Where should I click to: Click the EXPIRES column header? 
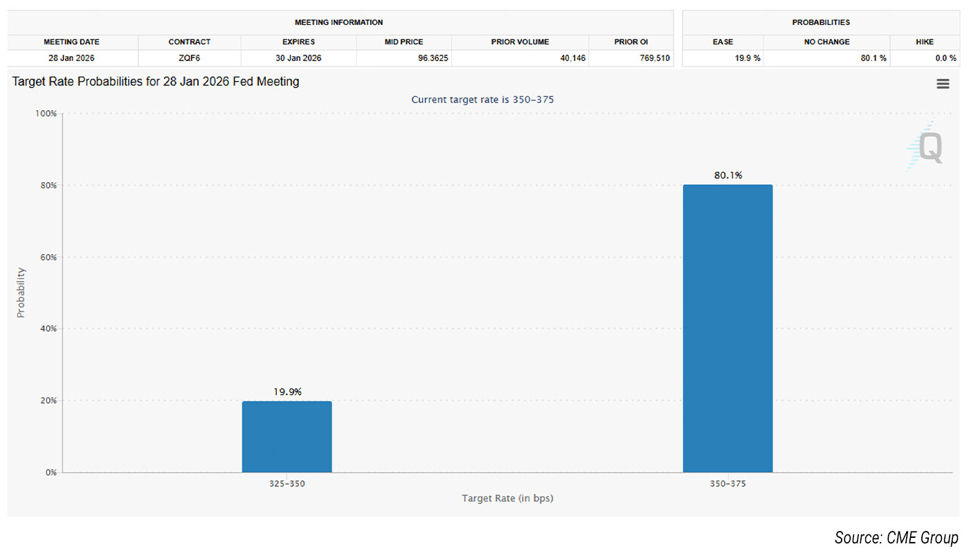(298, 42)
